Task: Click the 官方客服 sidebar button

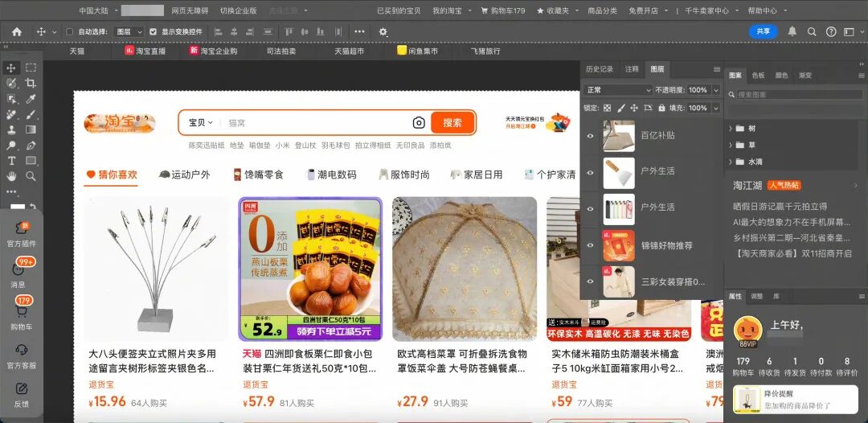Action: (22, 356)
